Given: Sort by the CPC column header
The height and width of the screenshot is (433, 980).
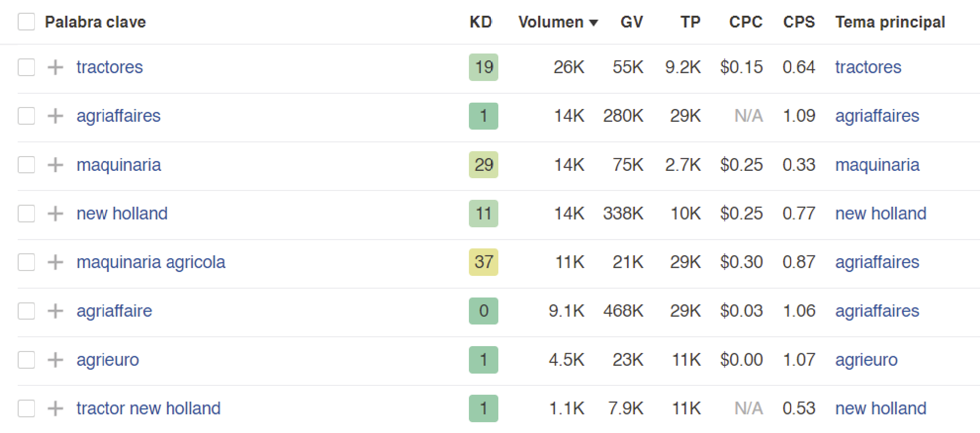Looking at the screenshot, I should coord(745,22).
